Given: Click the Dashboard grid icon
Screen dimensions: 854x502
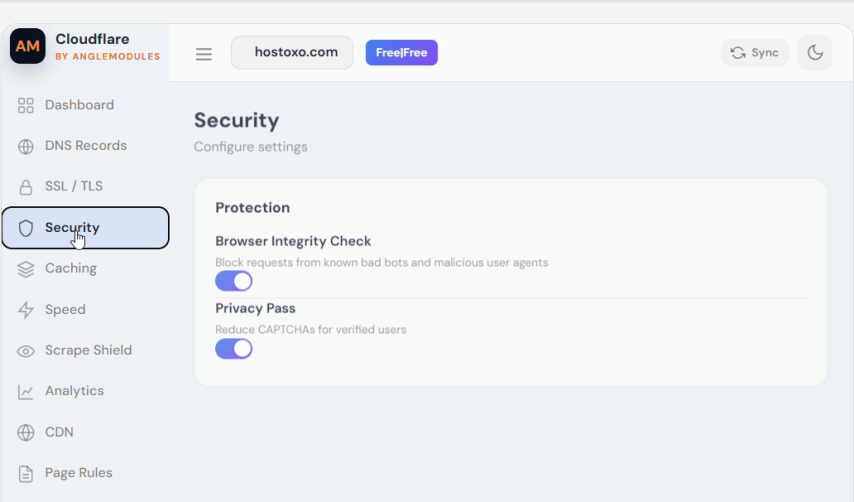Looking at the screenshot, I should tap(26, 105).
